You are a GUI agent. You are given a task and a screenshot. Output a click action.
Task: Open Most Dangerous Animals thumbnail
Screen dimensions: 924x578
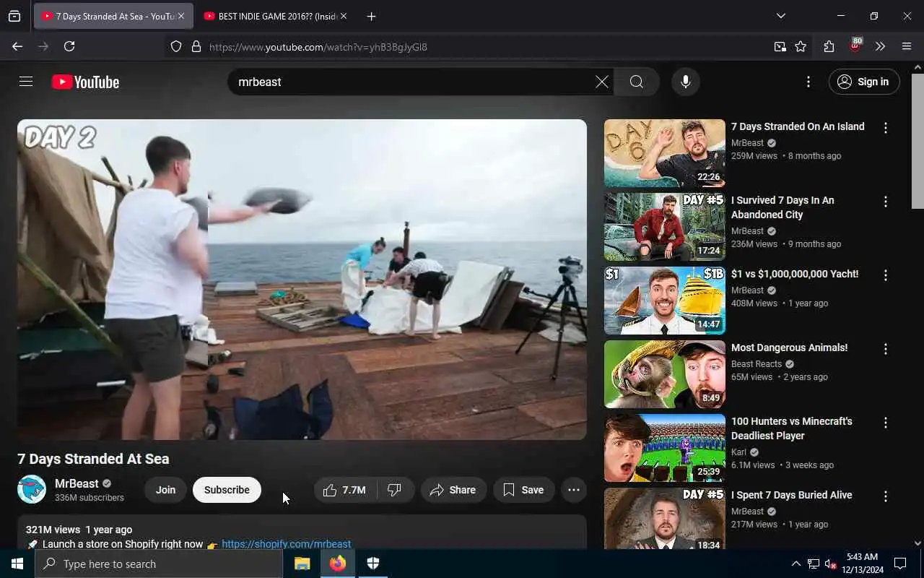(664, 374)
